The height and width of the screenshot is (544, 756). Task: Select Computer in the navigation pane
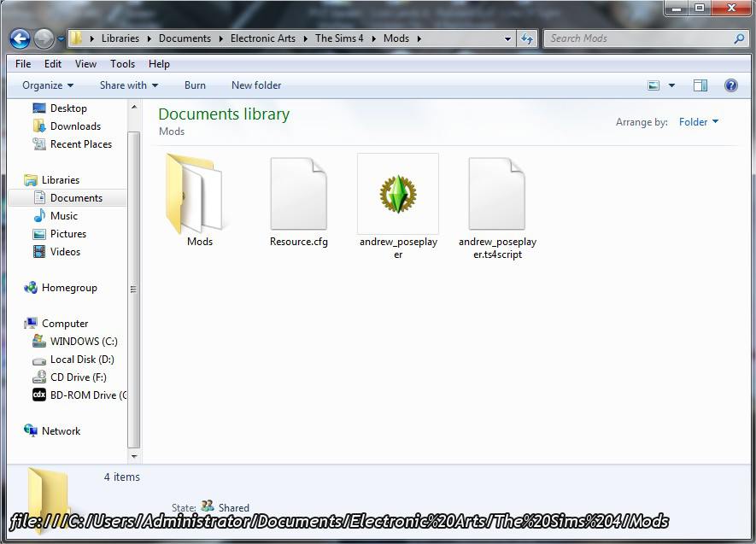(x=65, y=324)
